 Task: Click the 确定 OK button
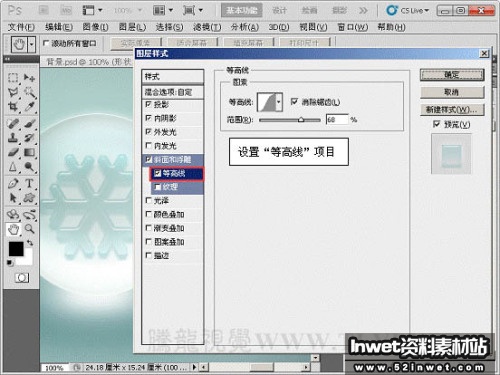tap(452, 75)
